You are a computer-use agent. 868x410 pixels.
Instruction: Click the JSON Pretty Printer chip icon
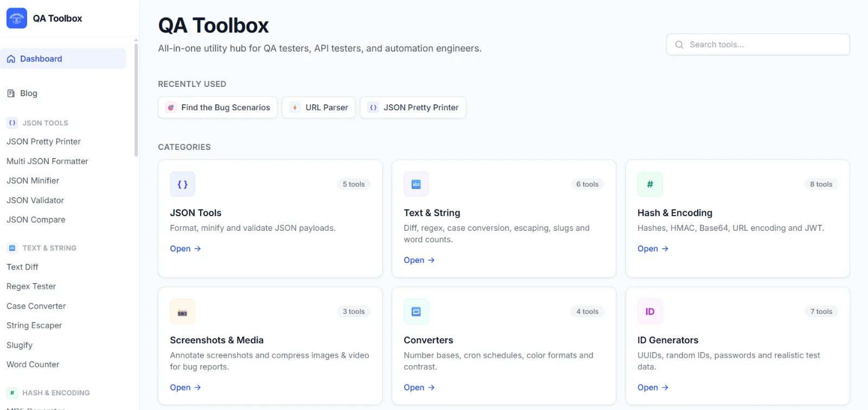tap(373, 108)
